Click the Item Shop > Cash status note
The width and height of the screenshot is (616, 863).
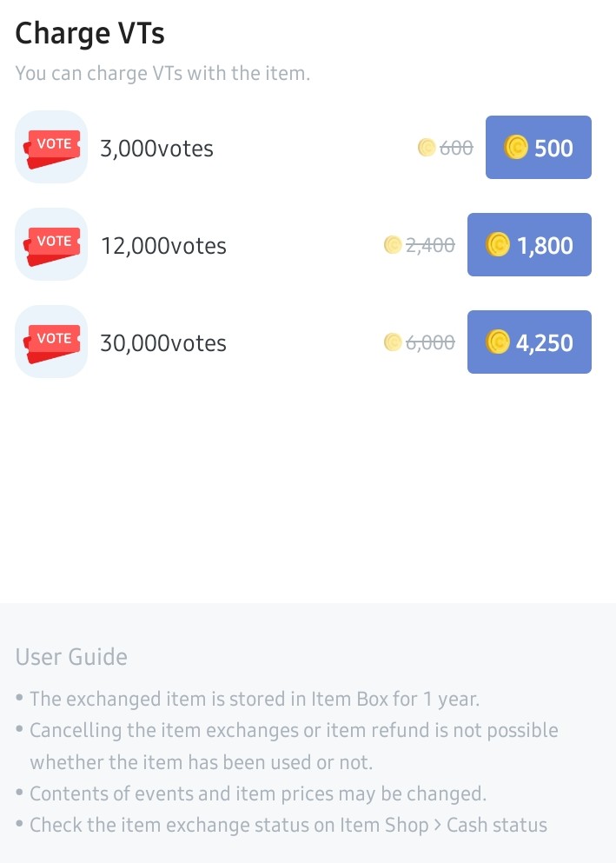coord(288,825)
